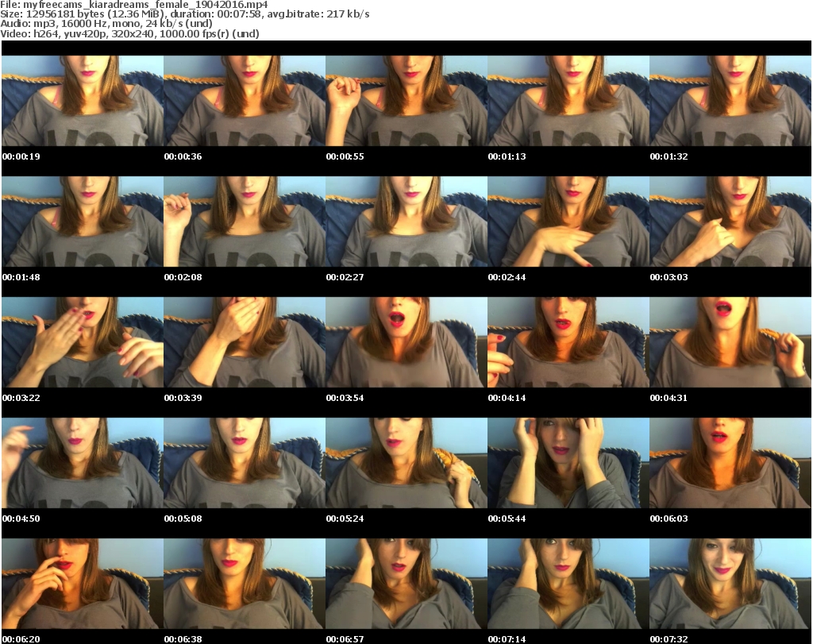Viewport: 813px width, 644px height.
Task: Click the thumbnail above timestamp 00:07:32
Action: pyautogui.click(x=730, y=584)
